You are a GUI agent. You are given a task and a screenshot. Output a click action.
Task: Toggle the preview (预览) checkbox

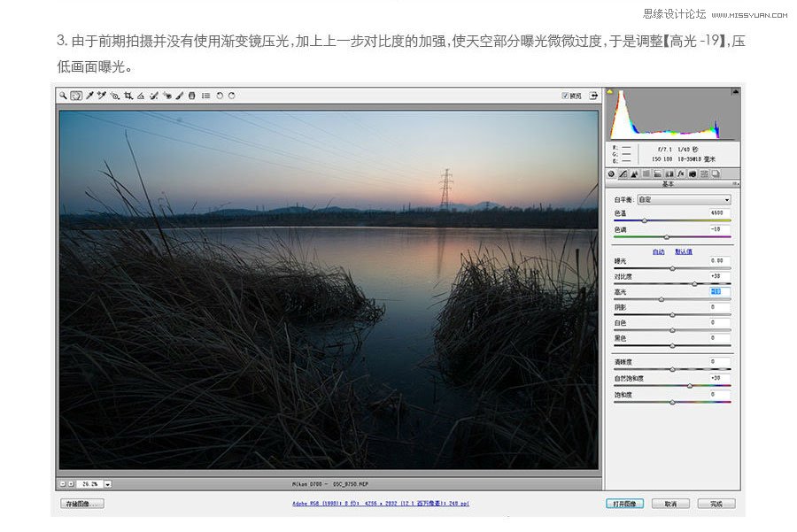565,96
